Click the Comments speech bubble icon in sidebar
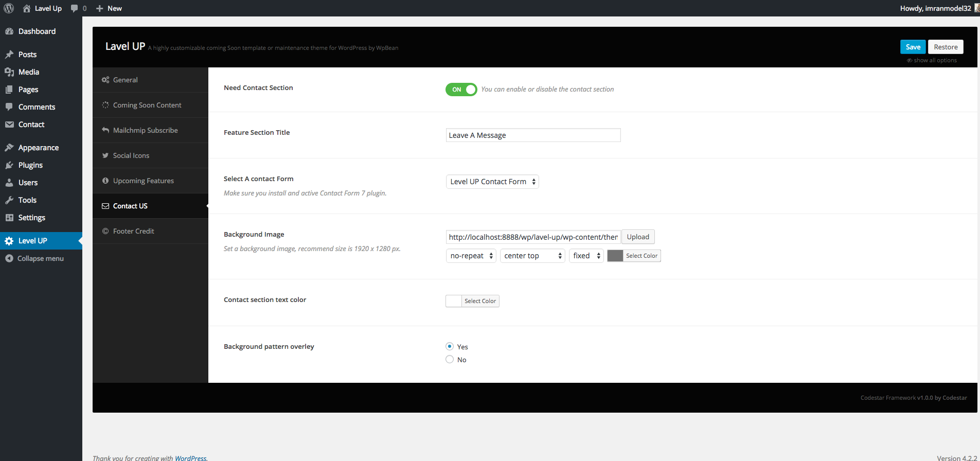The width and height of the screenshot is (980, 461). [9, 107]
